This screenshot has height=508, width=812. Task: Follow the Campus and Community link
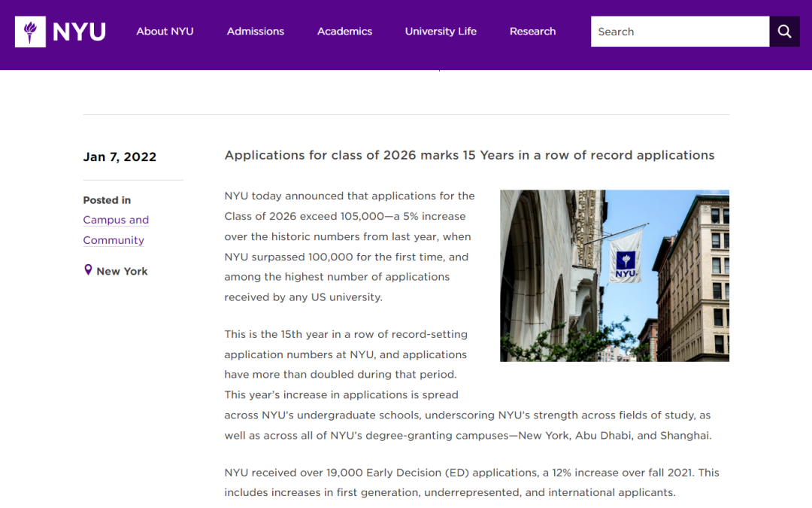point(116,230)
